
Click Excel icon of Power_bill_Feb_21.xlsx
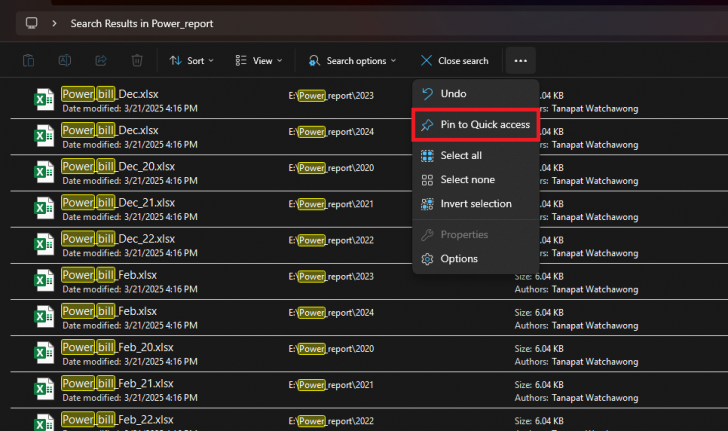click(x=44, y=389)
